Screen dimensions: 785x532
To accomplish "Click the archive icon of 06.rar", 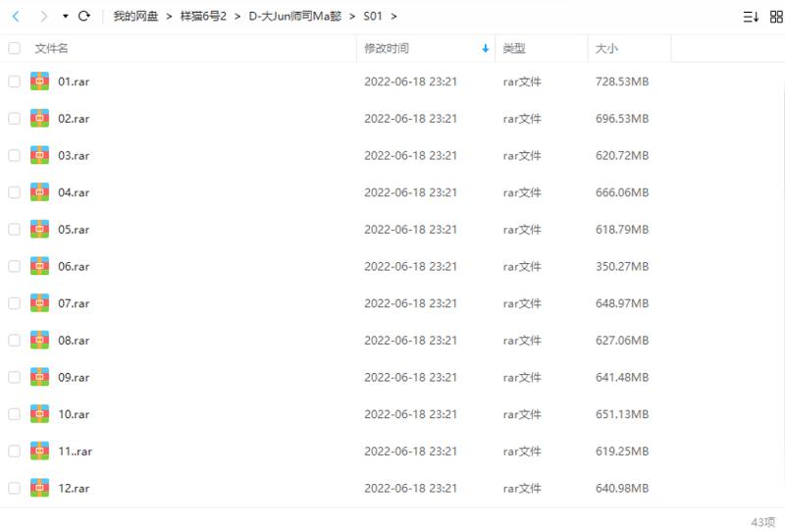I will (39, 266).
